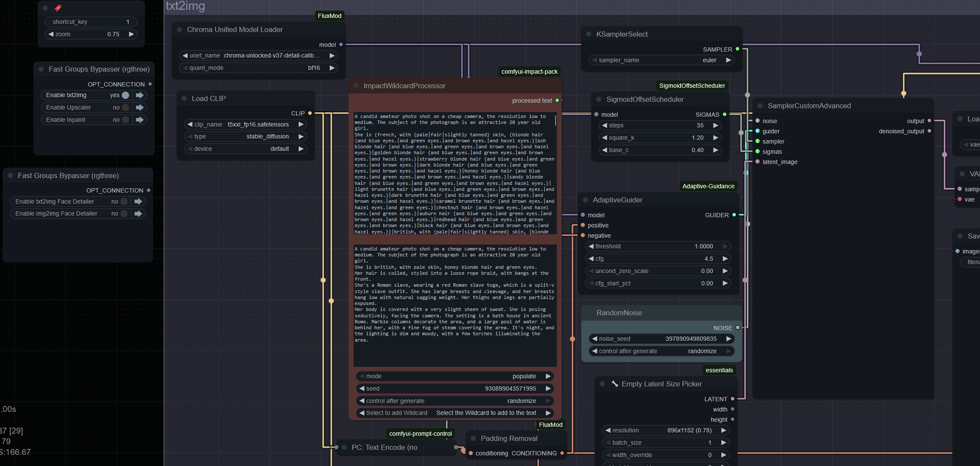This screenshot has width=980, height=466.
Task: Toggle Enable txt2img Face Detailer switch
Action: coord(124,201)
